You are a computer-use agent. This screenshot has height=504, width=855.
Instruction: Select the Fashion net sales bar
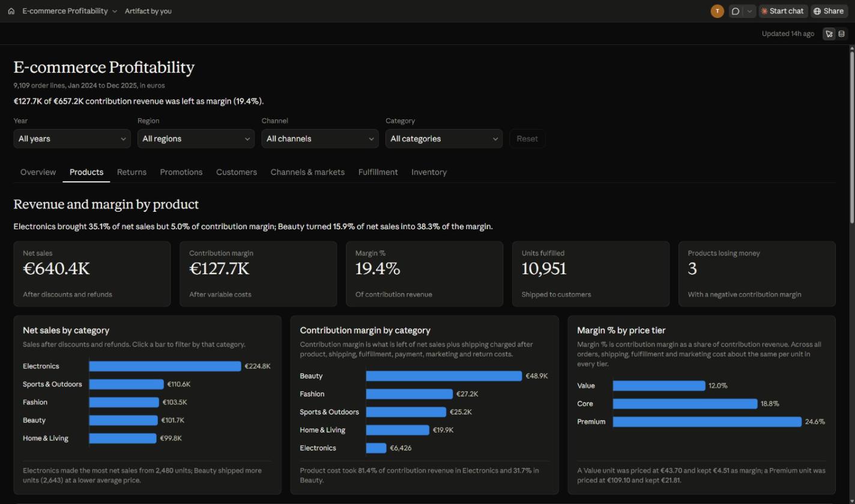click(x=124, y=402)
